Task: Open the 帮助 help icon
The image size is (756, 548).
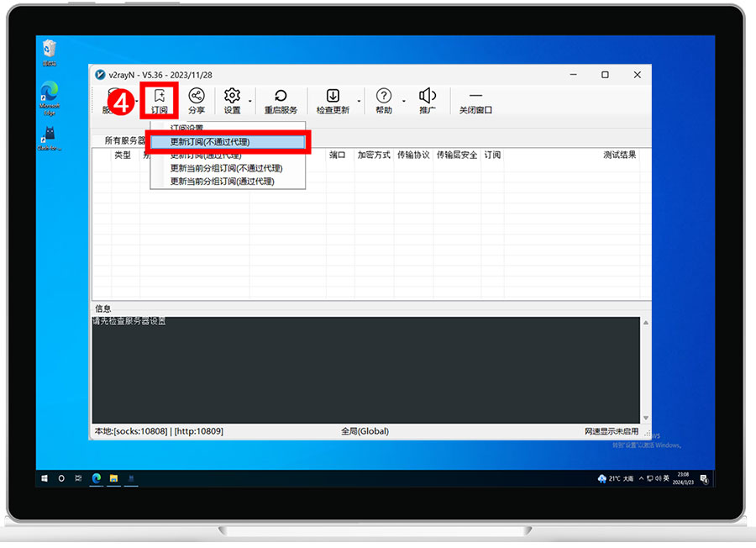Action: tap(384, 100)
